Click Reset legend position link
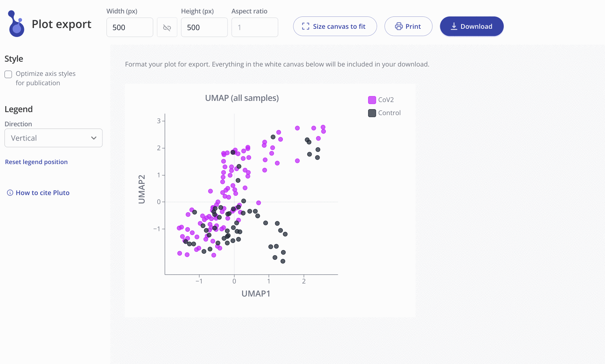The width and height of the screenshot is (605, 364). click(x=36, y=162)
